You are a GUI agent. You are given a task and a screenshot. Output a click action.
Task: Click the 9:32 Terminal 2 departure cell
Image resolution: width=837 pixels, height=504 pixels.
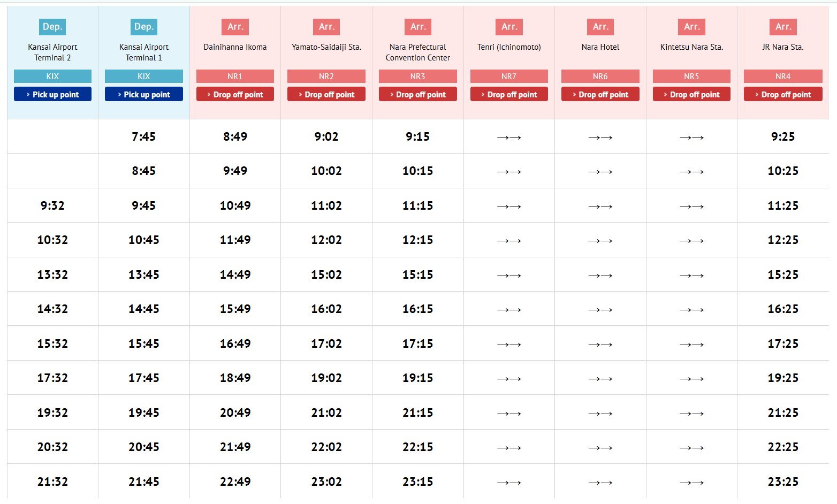(x=52, y=205)
